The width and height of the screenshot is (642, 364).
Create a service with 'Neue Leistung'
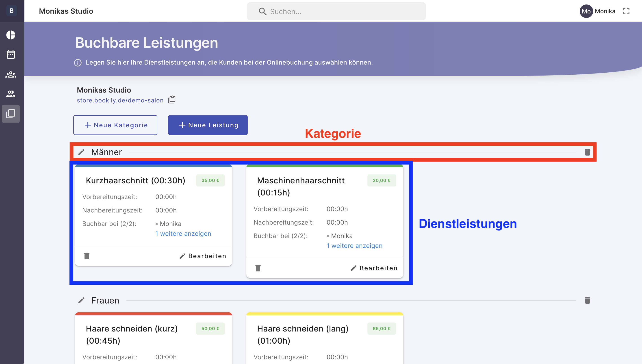(x=208, y=125)
